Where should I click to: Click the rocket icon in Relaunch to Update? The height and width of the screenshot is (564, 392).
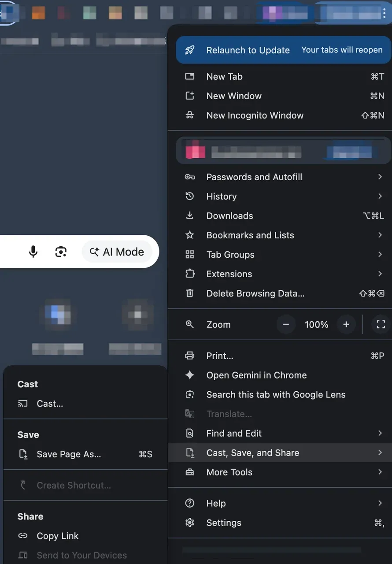[190, 50]
